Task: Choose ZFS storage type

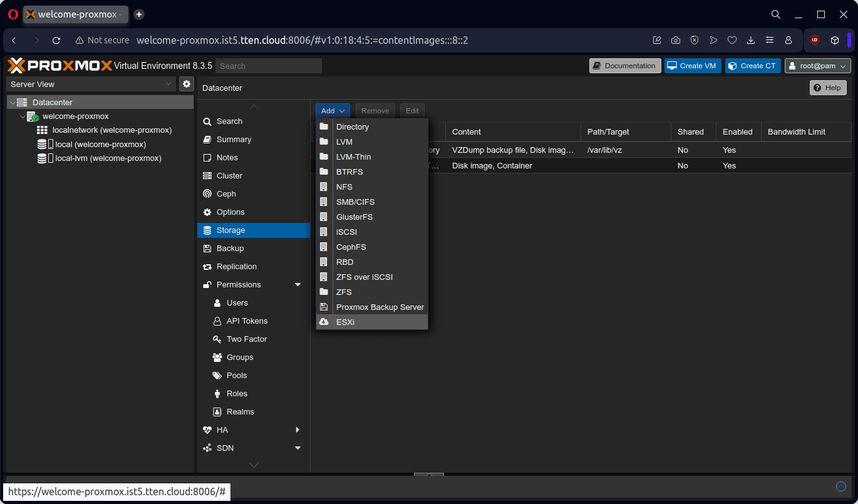Action: (x=372, y=292)
